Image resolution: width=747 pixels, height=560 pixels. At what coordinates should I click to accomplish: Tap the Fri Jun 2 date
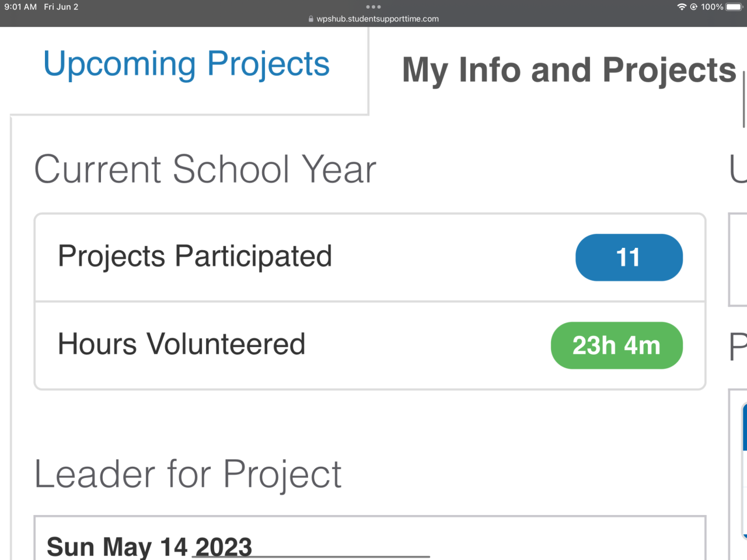tap(61, 7)
